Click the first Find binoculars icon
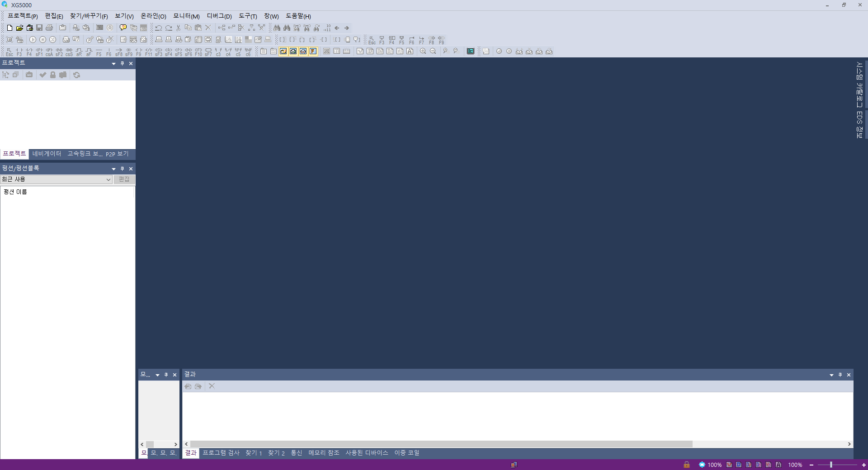The image size is (868, 470). click(x=277, y=28)
